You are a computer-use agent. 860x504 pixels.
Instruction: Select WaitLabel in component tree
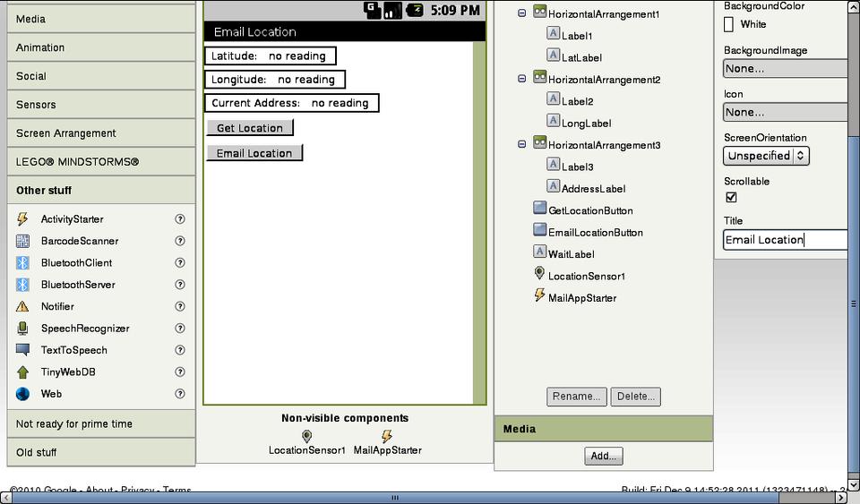click(x=571, y=254)
